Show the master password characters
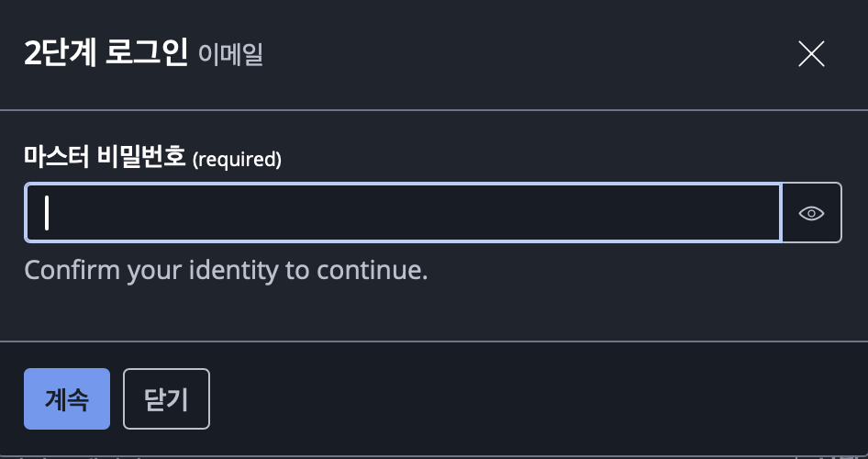This screenshot has height=459, width=868. point(811,213)
